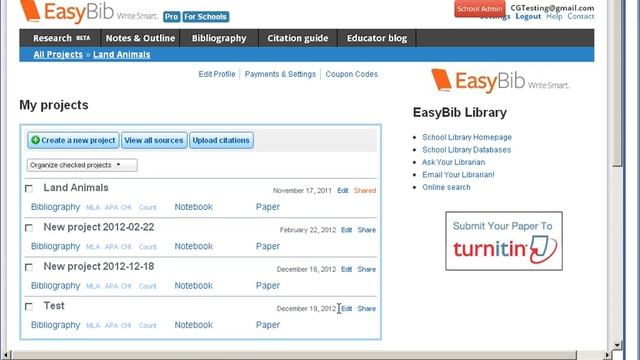Click the Contact link in header

(x=580, y=16)
